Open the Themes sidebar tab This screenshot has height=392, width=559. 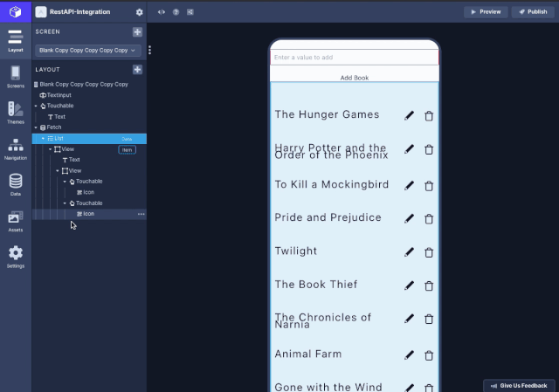(16, 113)
